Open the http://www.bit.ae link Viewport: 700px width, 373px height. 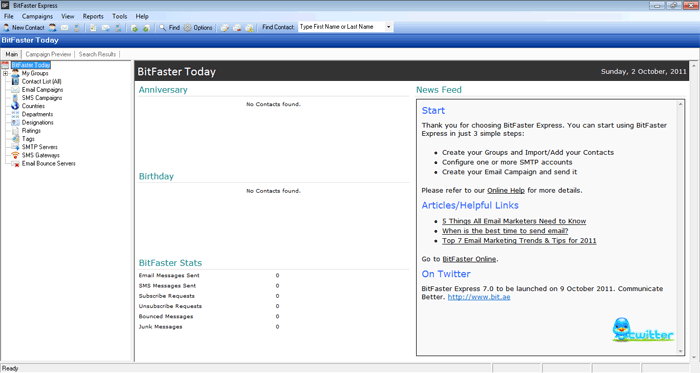click(479, 297)
